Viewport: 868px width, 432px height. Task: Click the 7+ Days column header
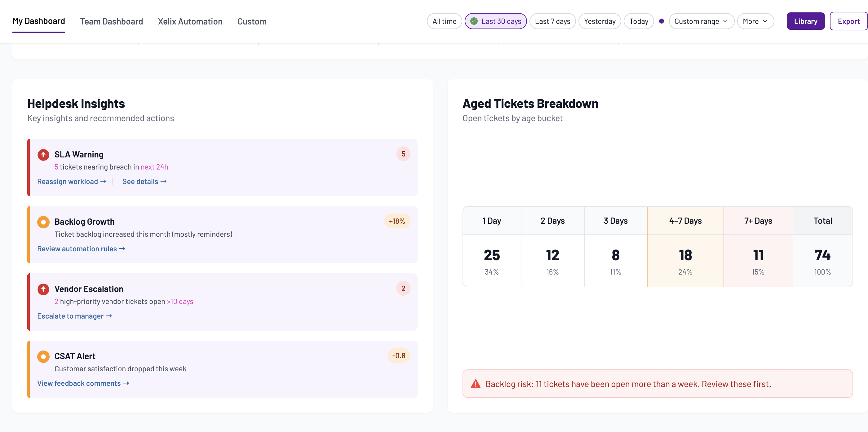(758, 221)
